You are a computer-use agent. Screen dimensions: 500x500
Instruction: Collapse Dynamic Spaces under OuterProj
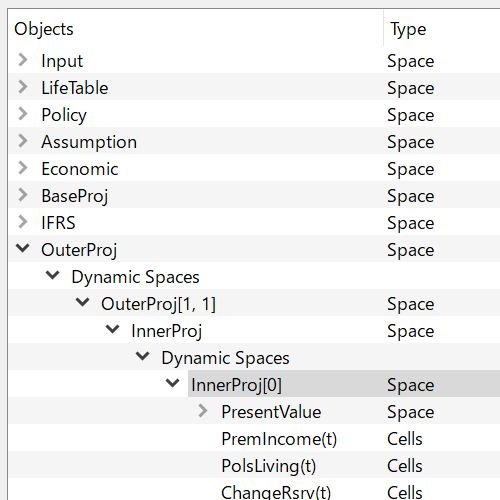coord(52,275)
